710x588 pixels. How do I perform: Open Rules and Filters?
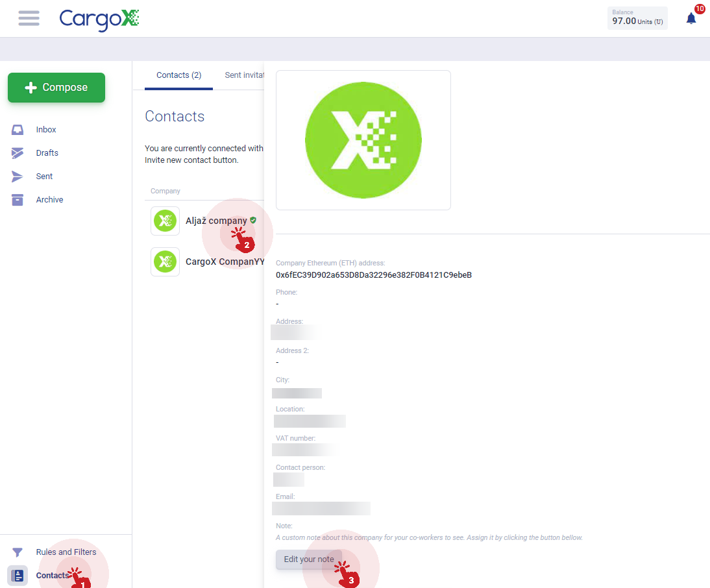(66, 552)
